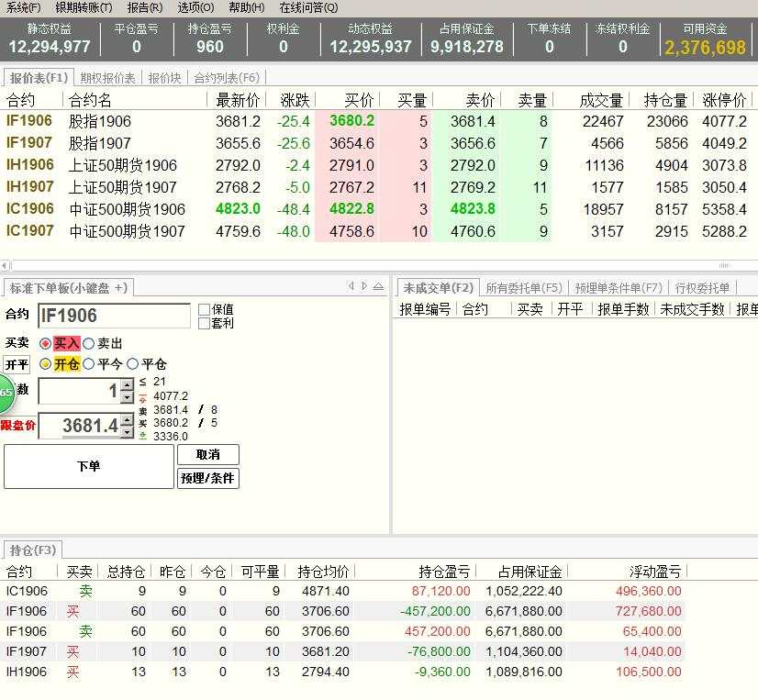758x700 pixels.
Task: Decrease order price with down arrow
Action: [127, 432]
